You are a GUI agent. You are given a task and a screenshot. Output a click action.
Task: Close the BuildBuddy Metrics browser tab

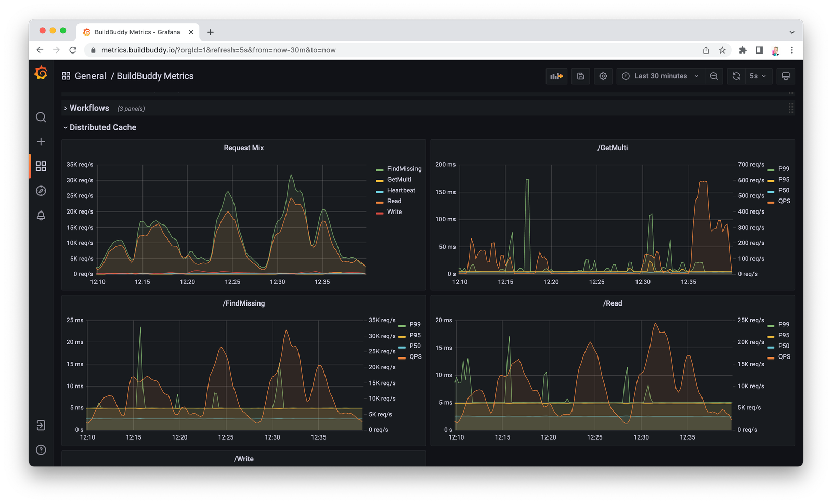coord(191,32)
